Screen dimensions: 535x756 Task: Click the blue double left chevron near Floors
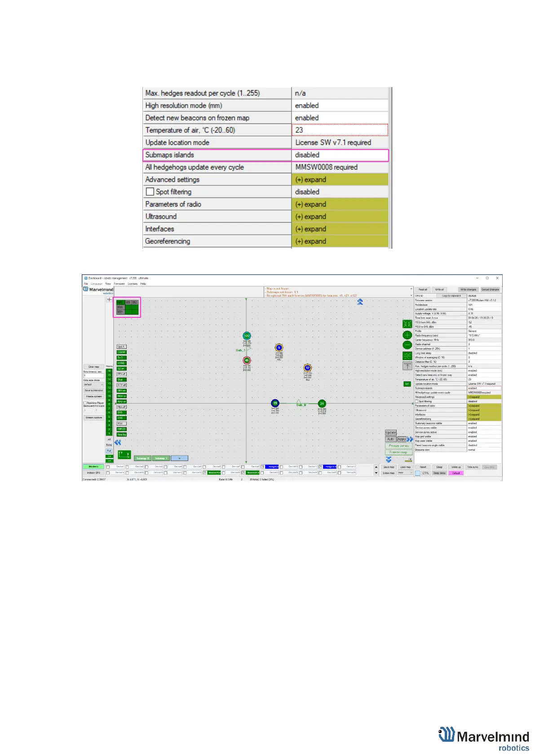[x=118, y=442]
